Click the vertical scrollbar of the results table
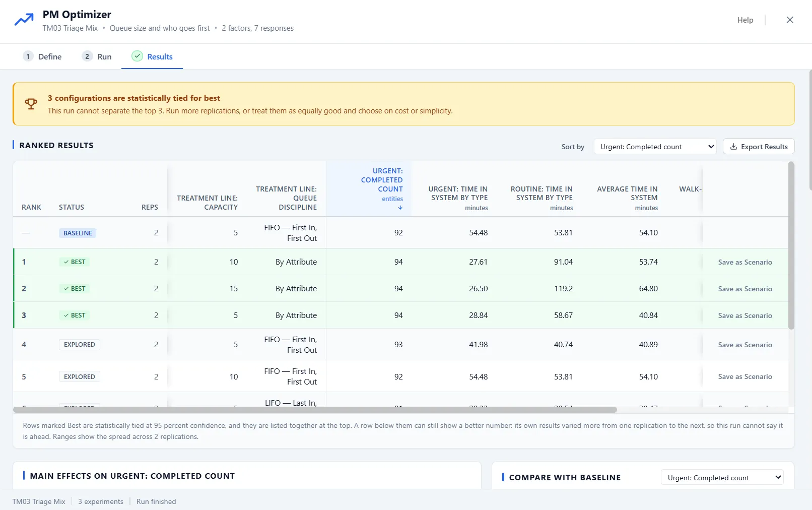This screenshot has width=812, height=510. 791,245
